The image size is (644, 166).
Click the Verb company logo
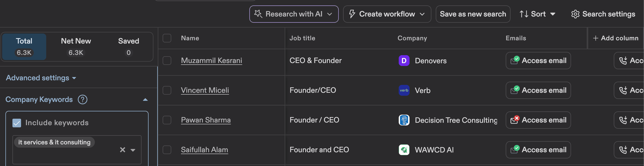click(404, 90)
